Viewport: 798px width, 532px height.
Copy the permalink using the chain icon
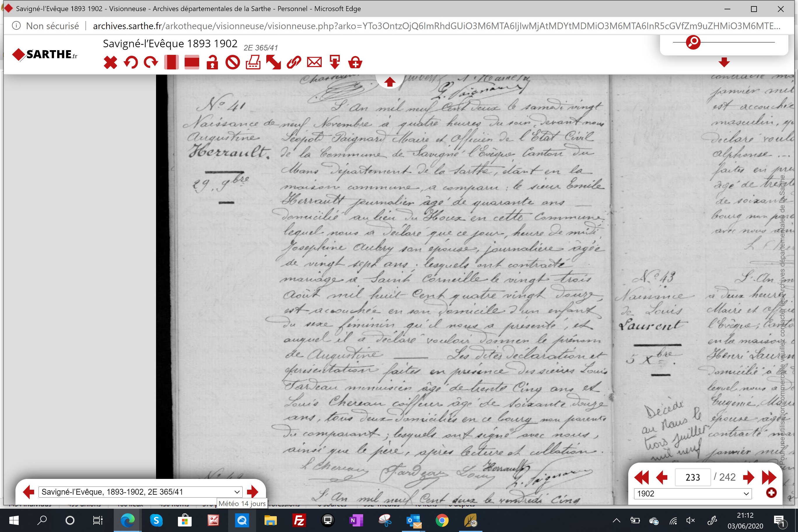[294, 62]
